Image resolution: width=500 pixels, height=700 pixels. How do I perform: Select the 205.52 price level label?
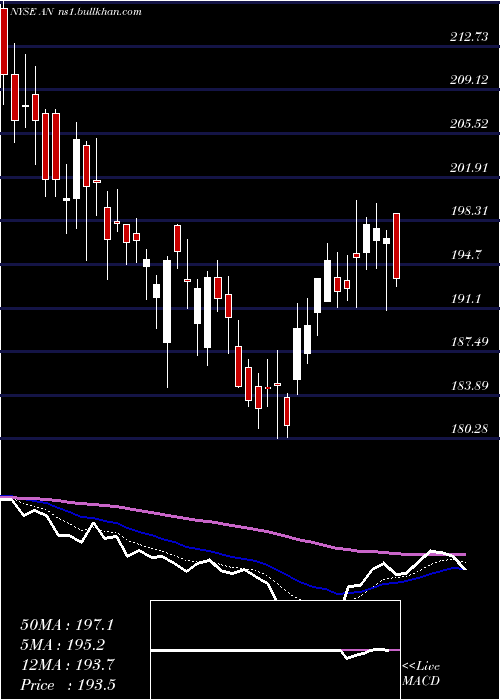(x=469, y=124)
